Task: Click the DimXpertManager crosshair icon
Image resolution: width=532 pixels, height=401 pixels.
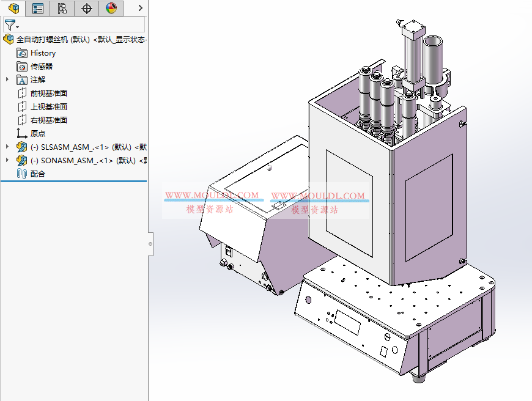Action: (86, 8)
